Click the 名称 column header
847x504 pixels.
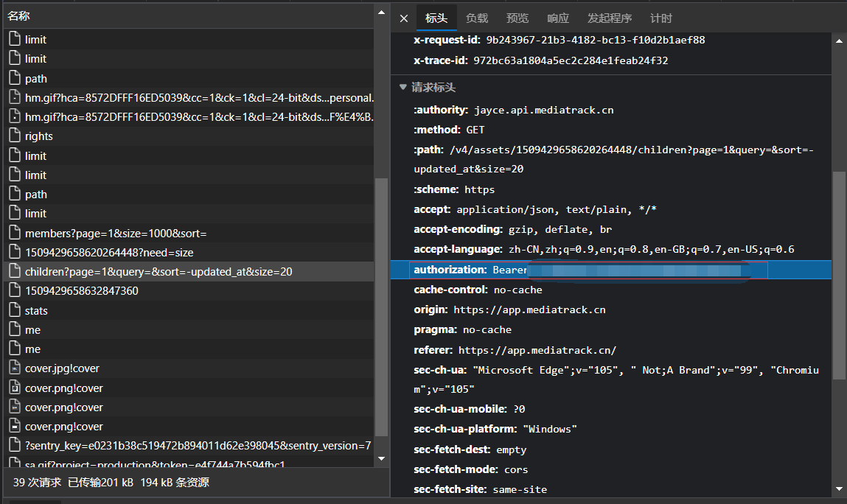click(19, 15)
